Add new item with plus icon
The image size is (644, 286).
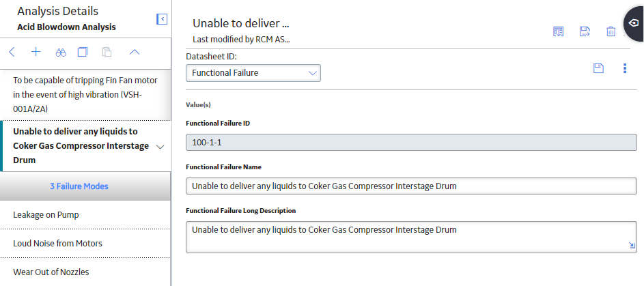tap(36, 52)
